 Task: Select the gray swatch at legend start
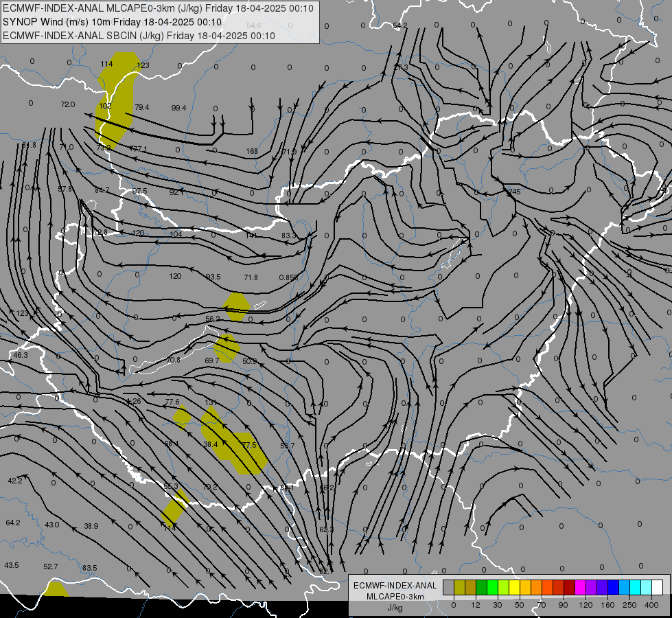click(x=448, y=587)
